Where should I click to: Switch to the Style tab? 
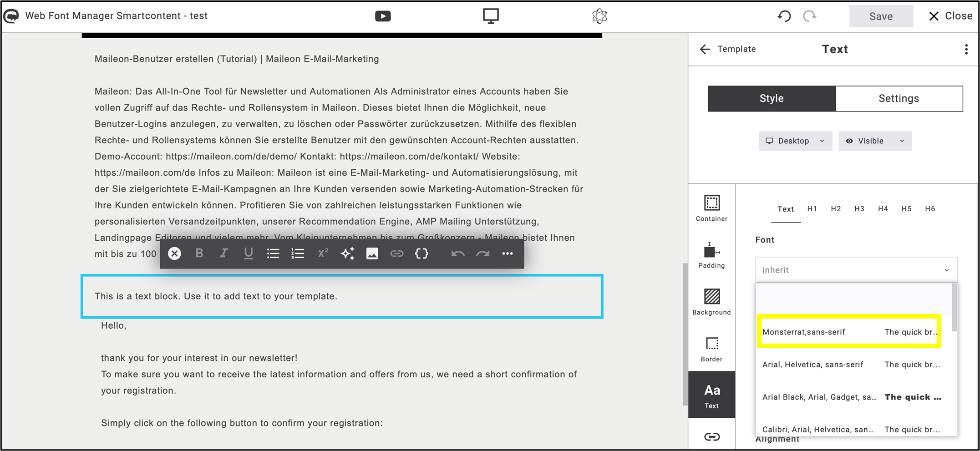click(x=772, y=98)
